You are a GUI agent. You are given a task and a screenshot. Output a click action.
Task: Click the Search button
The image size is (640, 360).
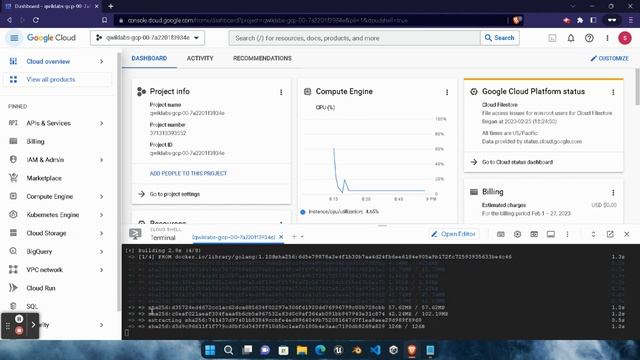tap(500, 38)
